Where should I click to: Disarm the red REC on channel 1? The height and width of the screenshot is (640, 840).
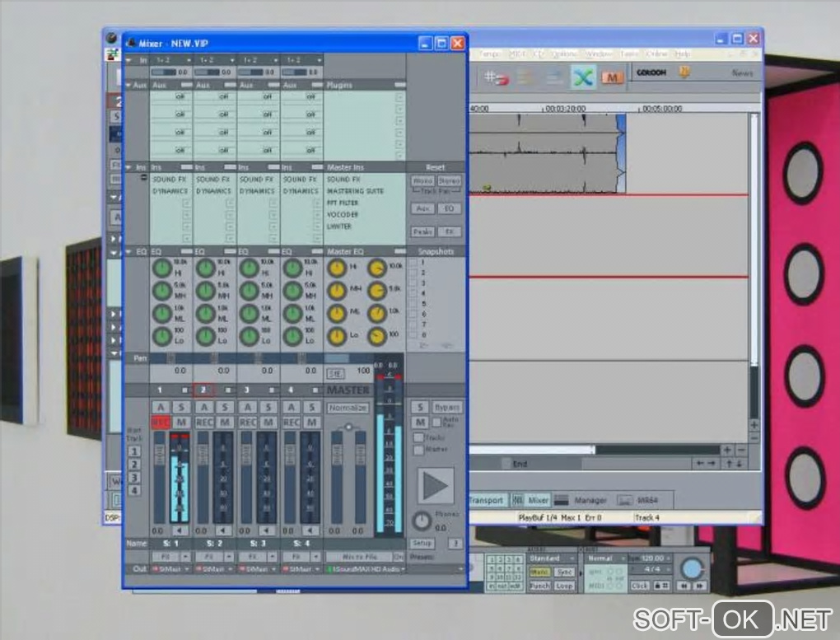click(161, 423)
